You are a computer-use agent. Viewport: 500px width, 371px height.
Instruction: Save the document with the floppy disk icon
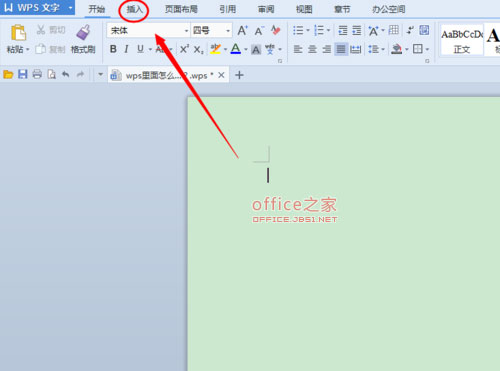23,74
